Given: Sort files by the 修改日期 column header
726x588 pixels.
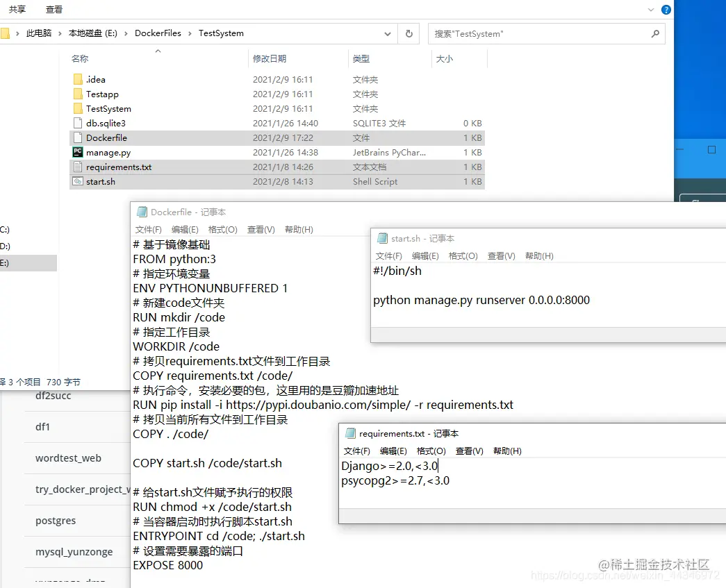Looking at the screenshot, I should pos(269,59).
